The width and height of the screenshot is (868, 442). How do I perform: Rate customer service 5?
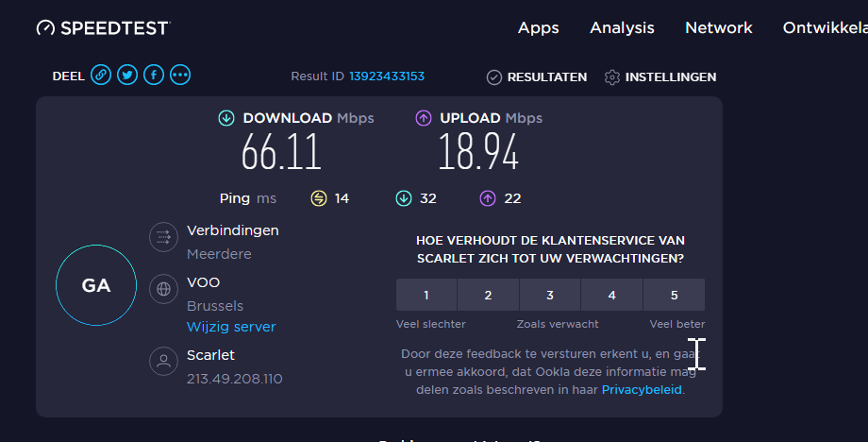coord(674,295)
